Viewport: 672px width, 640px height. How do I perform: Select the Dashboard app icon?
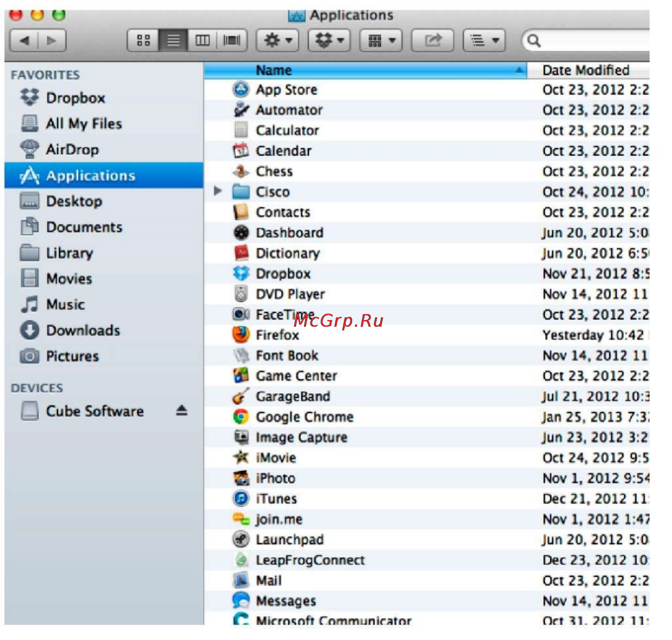click(241, 232)
